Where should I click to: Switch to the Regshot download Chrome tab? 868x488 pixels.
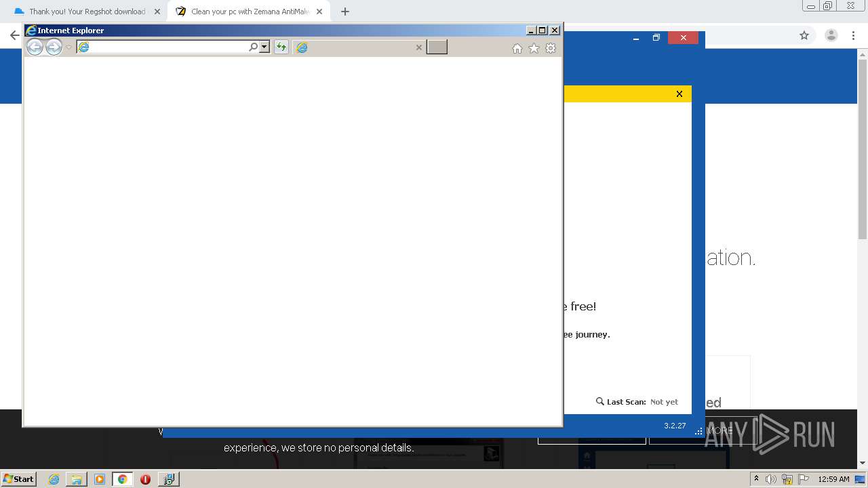86,12
